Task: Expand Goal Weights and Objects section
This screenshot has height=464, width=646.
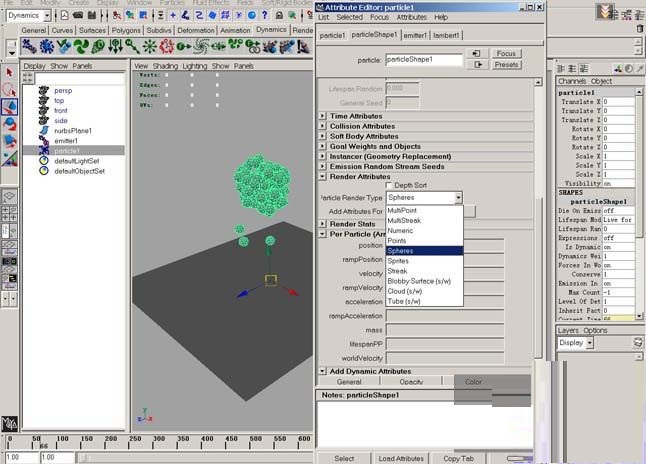Action: click(x=323, y=146)
